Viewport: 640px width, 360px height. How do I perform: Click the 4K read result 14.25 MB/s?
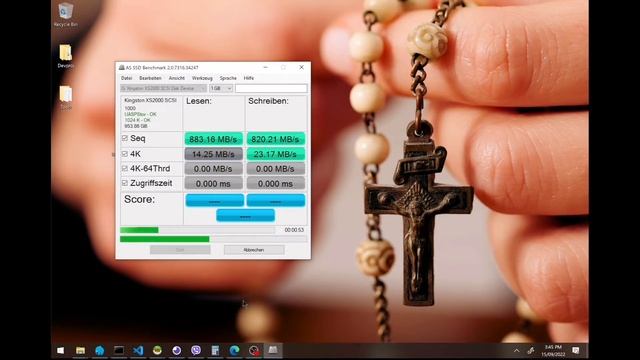tap(213, 154)
